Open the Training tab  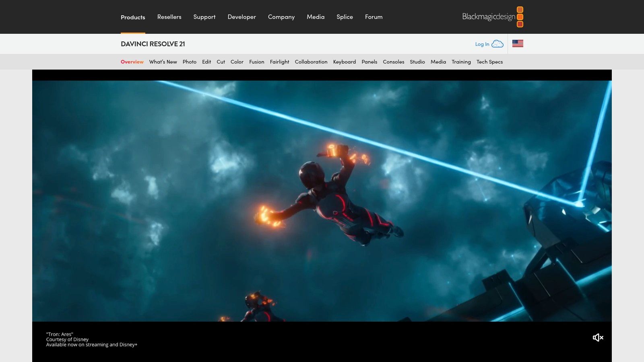tap(461, 62)
